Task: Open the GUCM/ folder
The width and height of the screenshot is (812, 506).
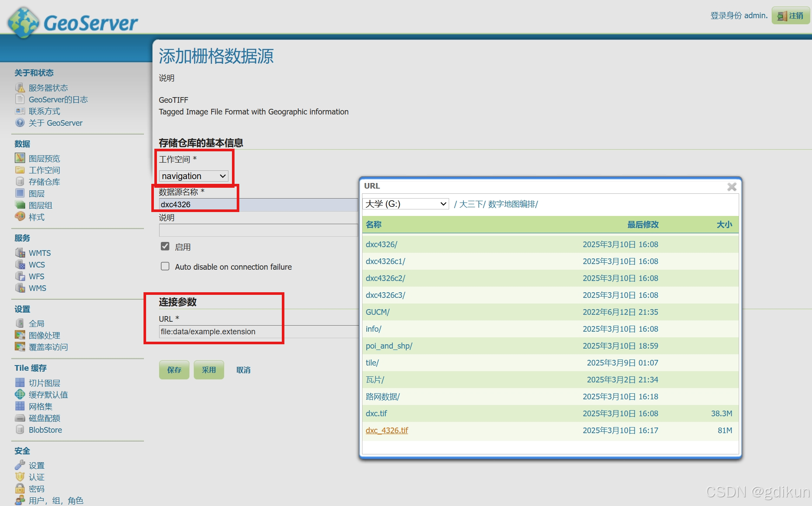Action: click(x=378, y=312)
